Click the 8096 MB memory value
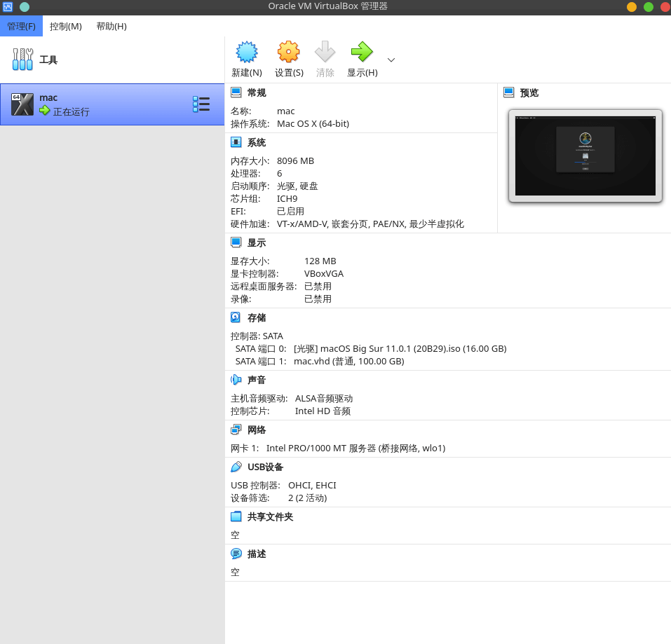 295,160
